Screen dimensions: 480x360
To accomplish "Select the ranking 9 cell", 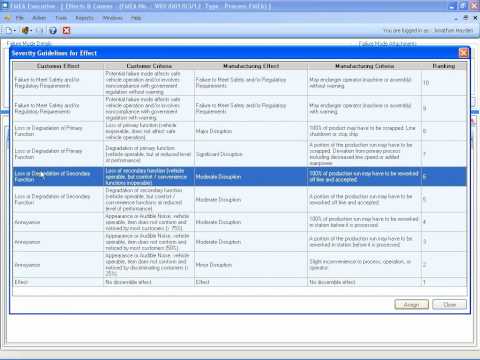I will [x=444, y=108].
